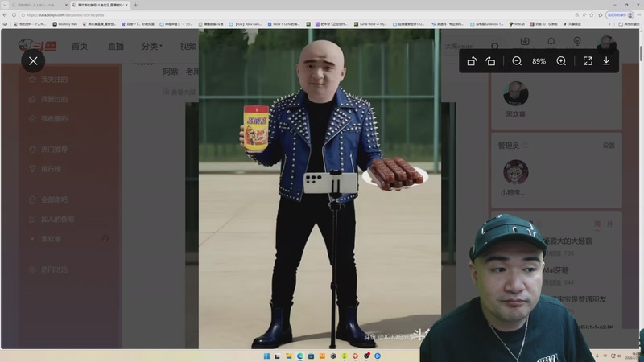Open the 小魁宝 admin avatar
The image size is (644, 362).
click(515, 172)
